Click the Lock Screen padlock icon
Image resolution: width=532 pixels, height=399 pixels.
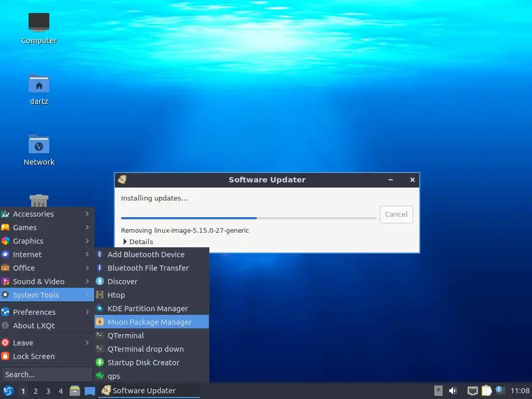click(x=5, y=356)
